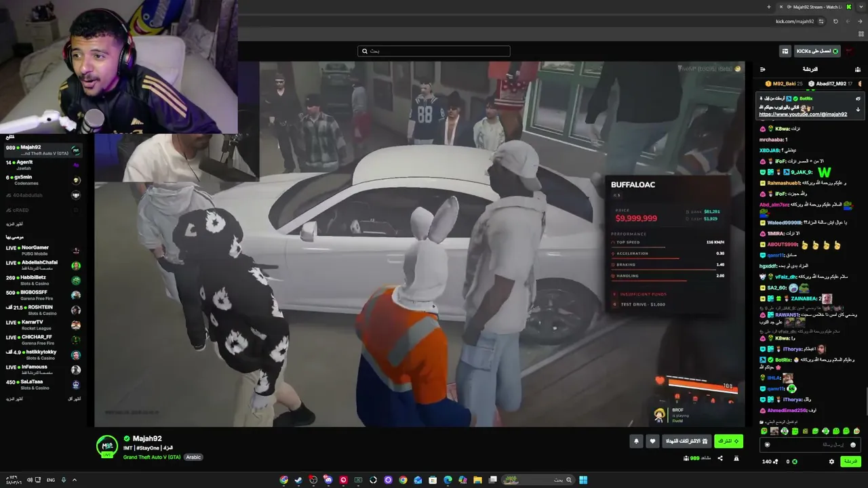
Task: Open the Grand Theft Auto V (GTA) category
Action: click(x=152, y=457)
